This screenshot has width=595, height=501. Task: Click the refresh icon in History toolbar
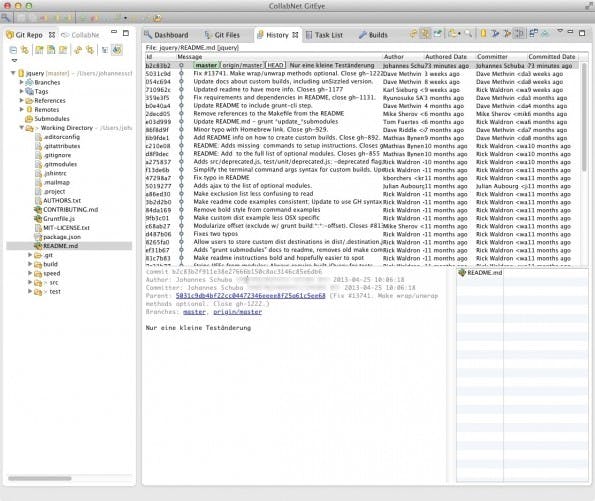pos(413,34)
